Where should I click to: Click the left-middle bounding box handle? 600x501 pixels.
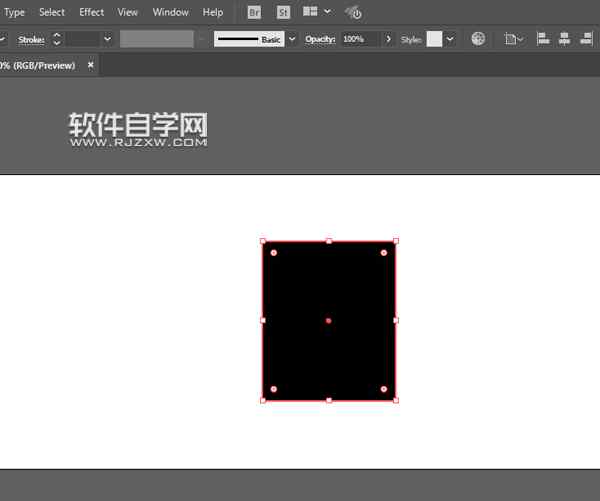[x=263, y=320]
